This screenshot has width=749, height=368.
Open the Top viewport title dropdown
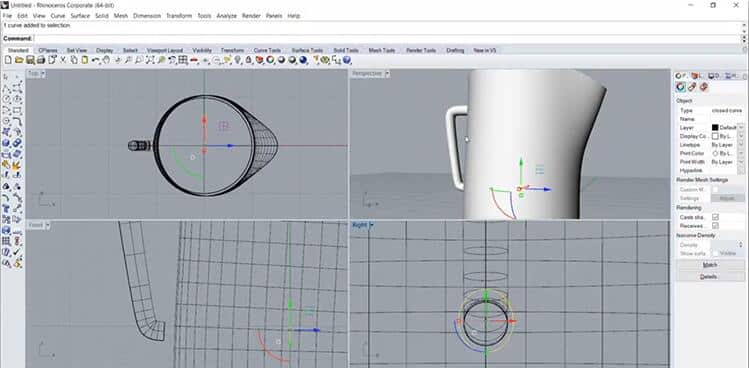click(x=43, y=74)
